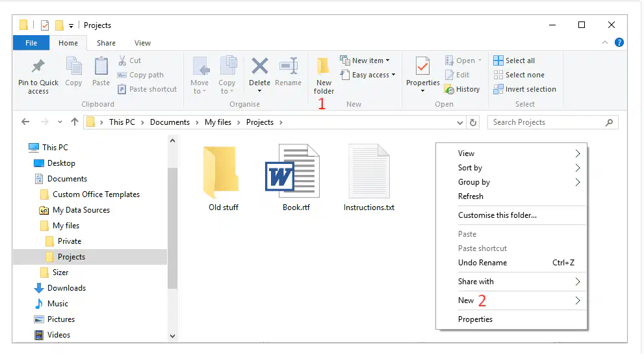This screenshot has height=359, width=644.
Task: Click the Edit ribbon button
Action: 457,75
